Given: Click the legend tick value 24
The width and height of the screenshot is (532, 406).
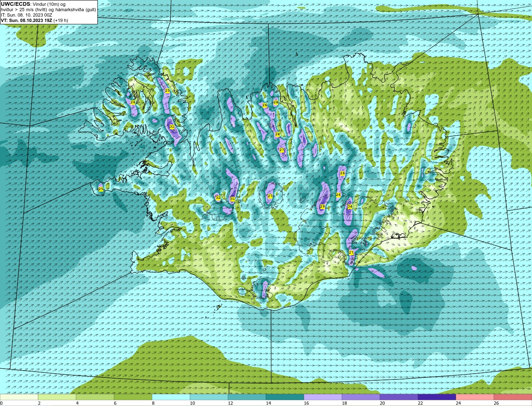Looking at the screenshot, I should point(458,403).
